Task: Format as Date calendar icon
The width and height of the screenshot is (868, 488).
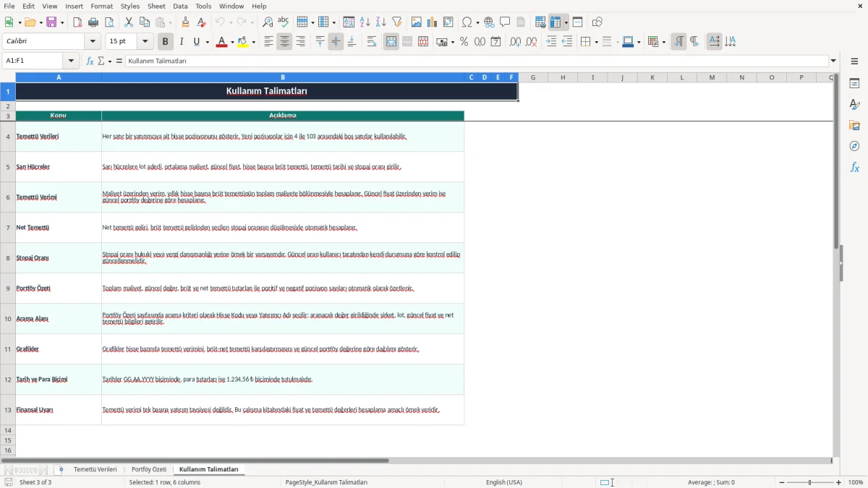Action: [x=496, y=42]
